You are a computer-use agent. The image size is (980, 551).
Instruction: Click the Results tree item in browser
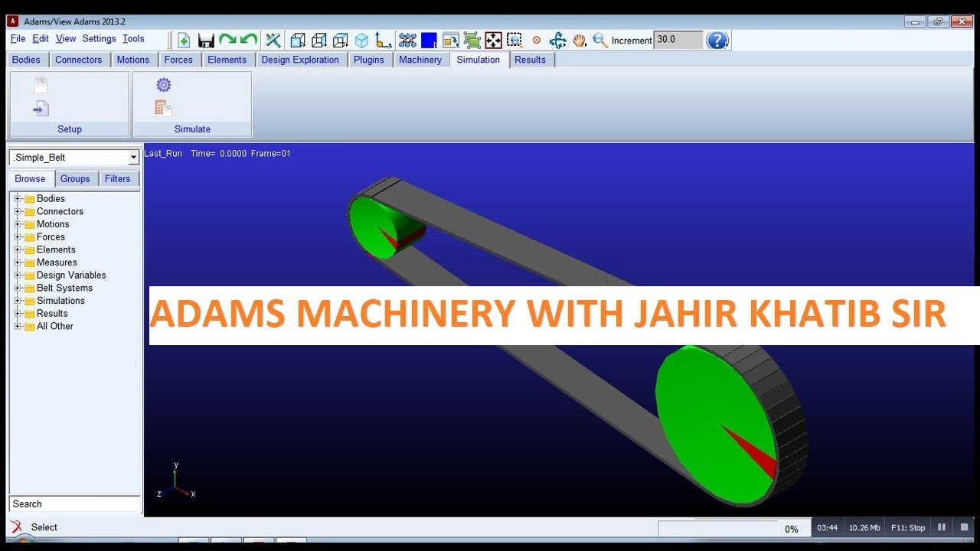click(52, 313)
